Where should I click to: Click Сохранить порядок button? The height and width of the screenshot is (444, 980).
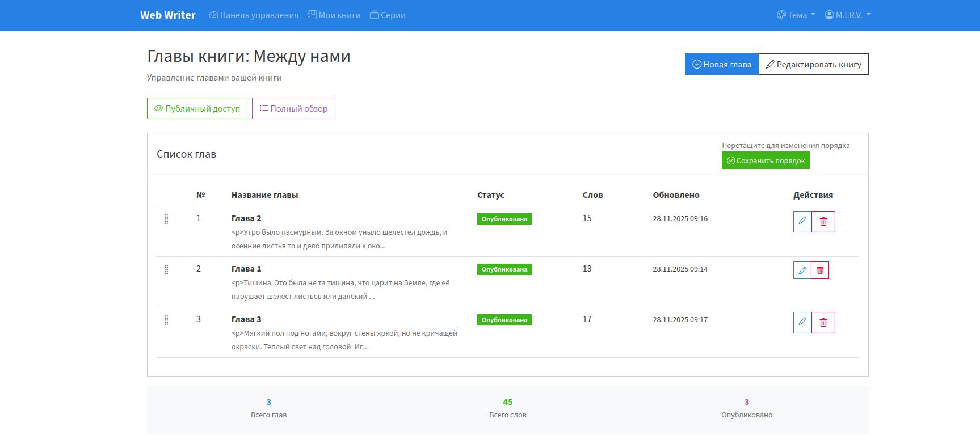click(765, 160)
